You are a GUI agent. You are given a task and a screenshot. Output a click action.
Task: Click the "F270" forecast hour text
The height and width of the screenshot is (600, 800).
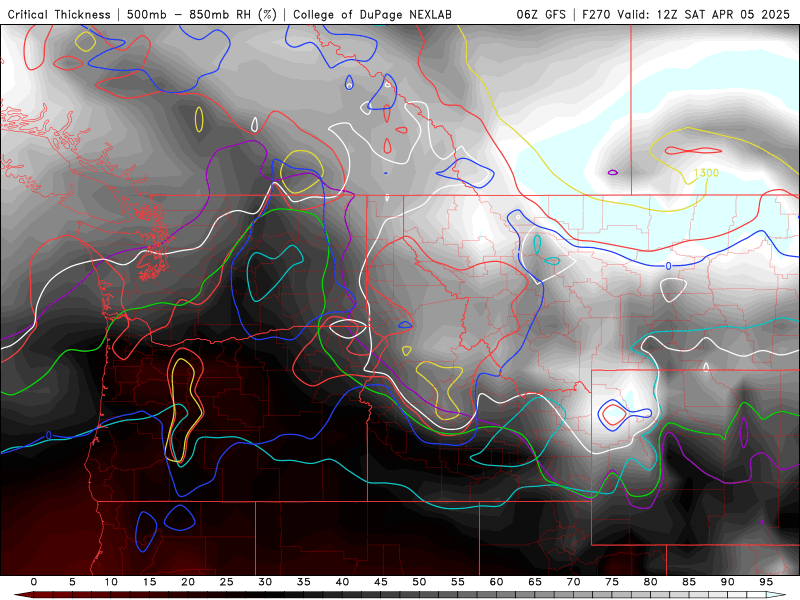click(x=596, y=15)
